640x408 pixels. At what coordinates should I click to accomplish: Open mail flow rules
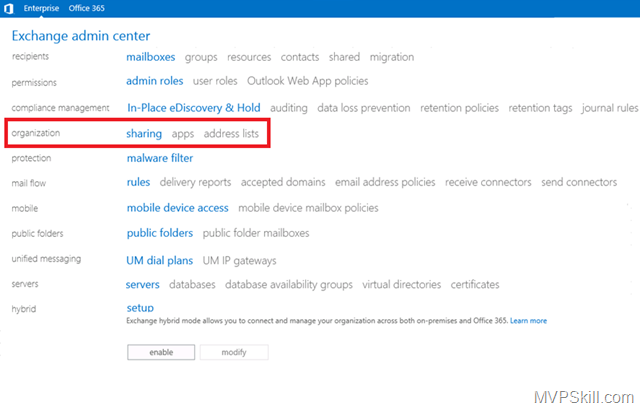(x=138, y=182)
